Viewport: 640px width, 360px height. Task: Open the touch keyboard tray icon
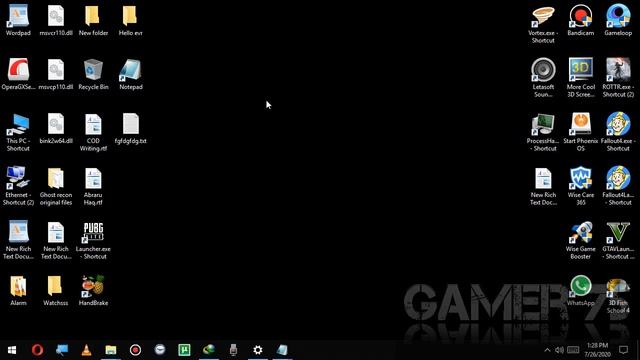click(573, 350)
